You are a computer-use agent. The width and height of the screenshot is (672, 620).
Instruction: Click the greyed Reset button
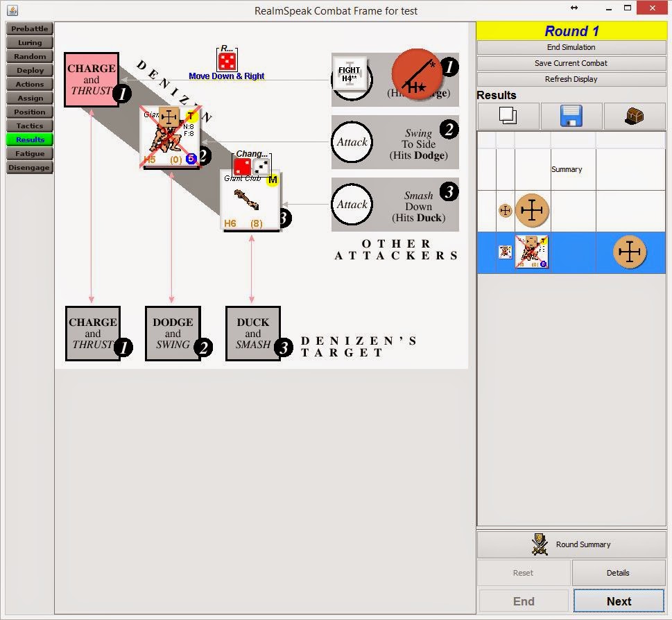pyautogui.click(x=524, y=573)
